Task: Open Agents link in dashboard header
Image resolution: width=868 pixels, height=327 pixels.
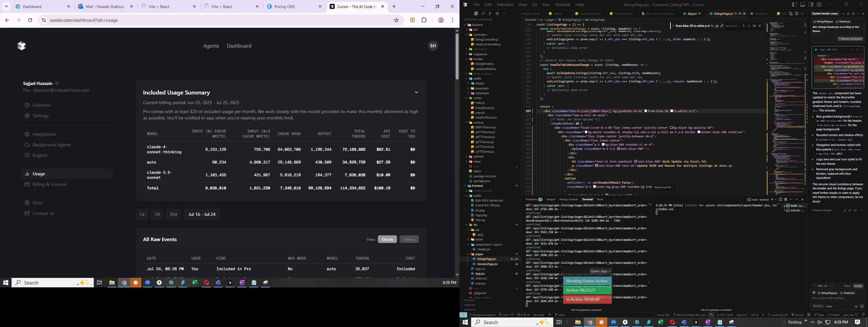Action: tap(211, 46)
